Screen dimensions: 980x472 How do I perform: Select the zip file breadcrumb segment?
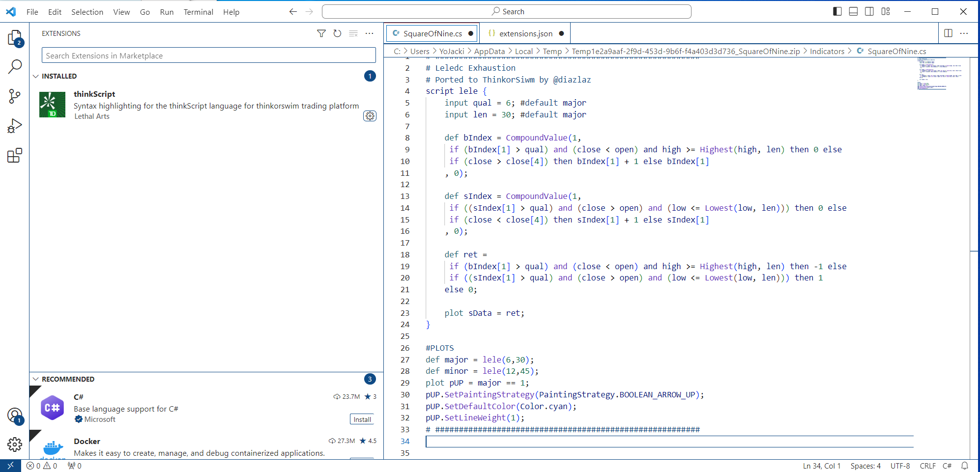686,51
